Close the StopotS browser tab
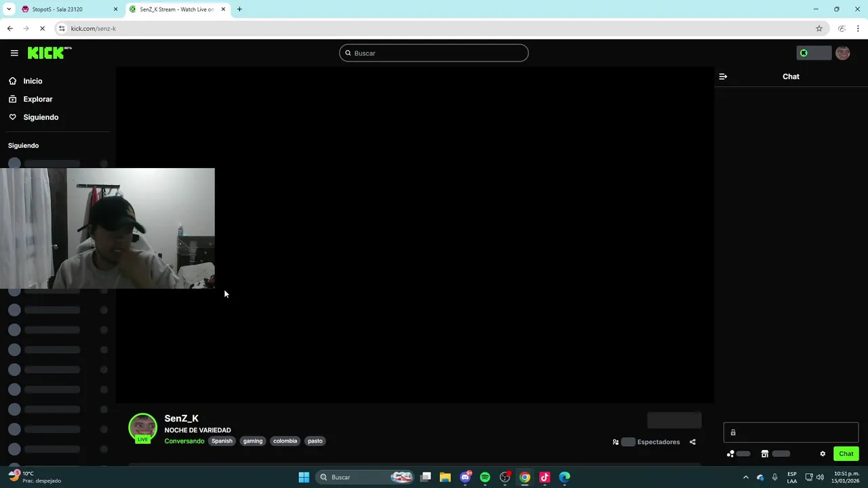Viewport: 868px width, 488px height. (x=115, y=9)
